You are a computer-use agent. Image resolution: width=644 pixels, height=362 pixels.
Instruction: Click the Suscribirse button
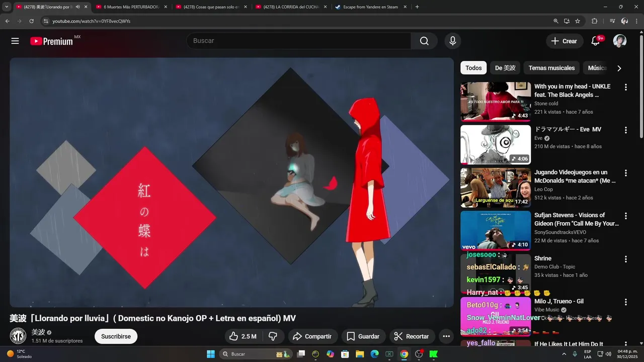coord(116,336)
